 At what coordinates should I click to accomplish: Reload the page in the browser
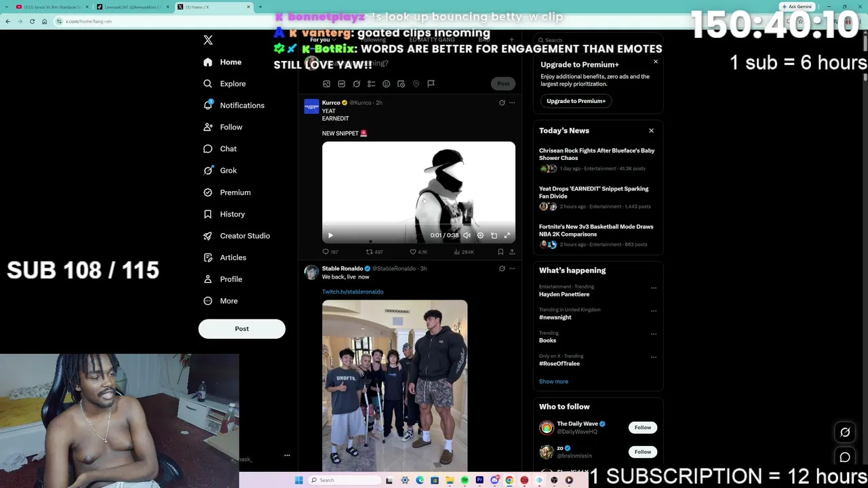click(32, 21)
